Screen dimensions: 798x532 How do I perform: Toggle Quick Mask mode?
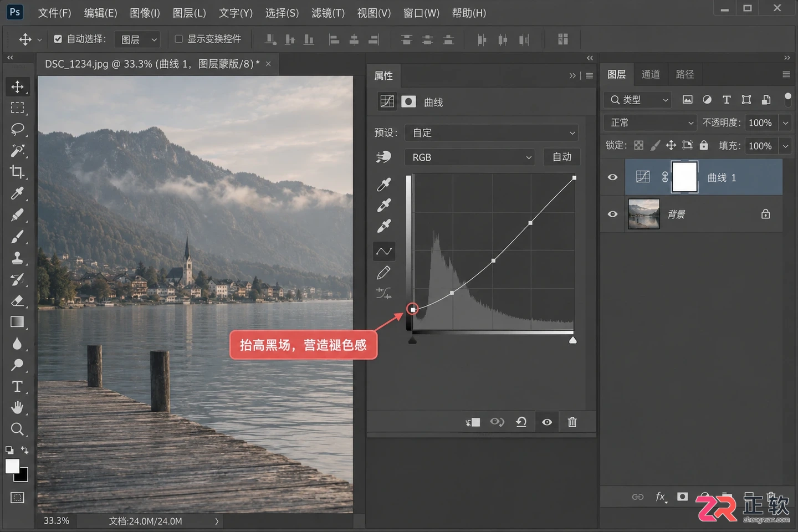coord(17,498)
